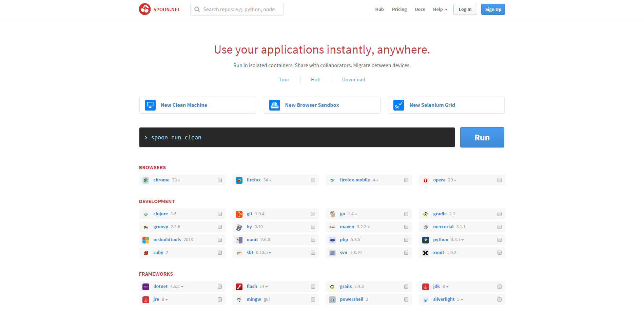Open maven version 3.2.2 dropdown
This screenshot has height=314, width=644.
click(364, 227)
